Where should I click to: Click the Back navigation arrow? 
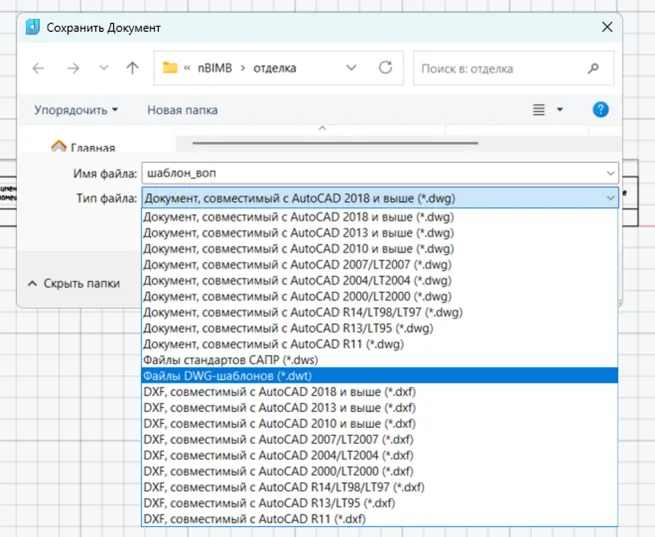[39, 69]
